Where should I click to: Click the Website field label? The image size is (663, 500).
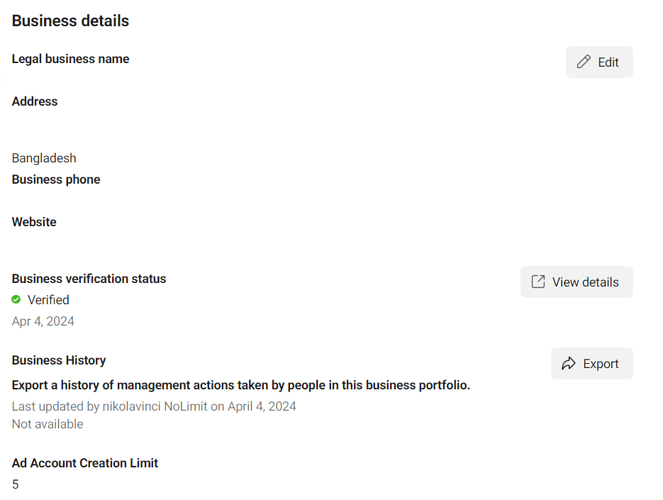pos(34,222)
